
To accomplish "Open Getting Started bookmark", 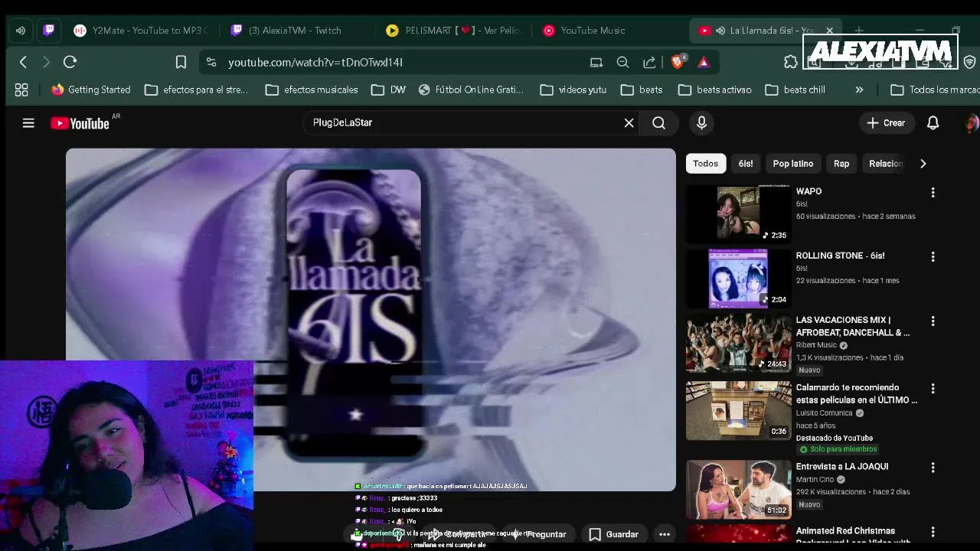I will [x=90, y=90].
